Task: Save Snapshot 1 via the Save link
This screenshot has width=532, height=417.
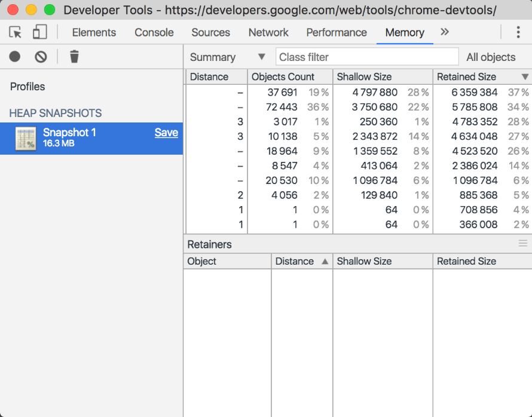Action: pos(166,132)
